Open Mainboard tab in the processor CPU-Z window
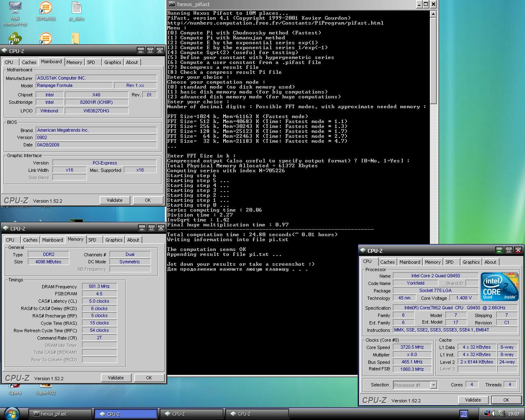Screen dimensions: 525x420 tap(410, 262)
